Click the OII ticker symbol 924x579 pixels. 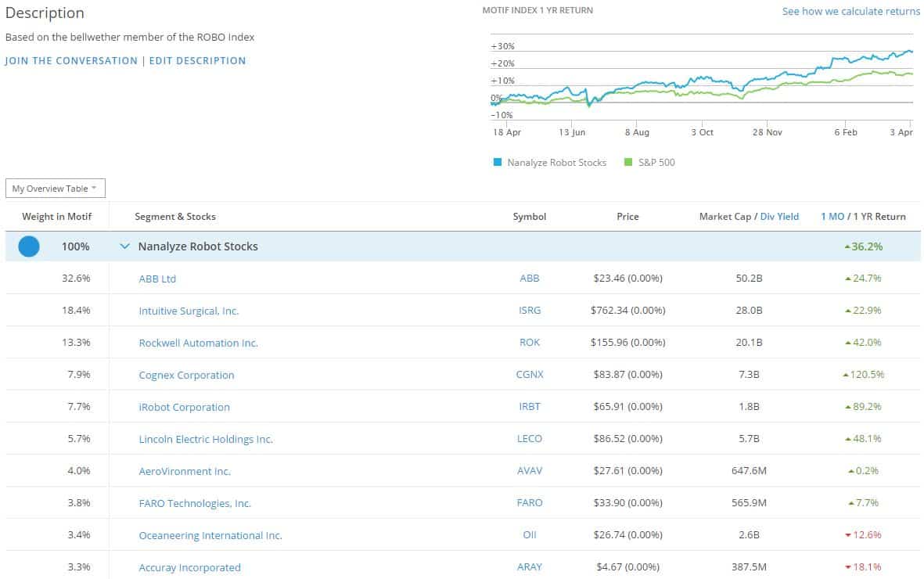pyautogui.click(x=530, y=534)
